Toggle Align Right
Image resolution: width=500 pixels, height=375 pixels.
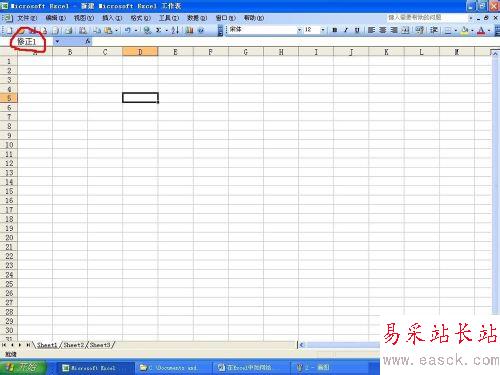point(394,30)
